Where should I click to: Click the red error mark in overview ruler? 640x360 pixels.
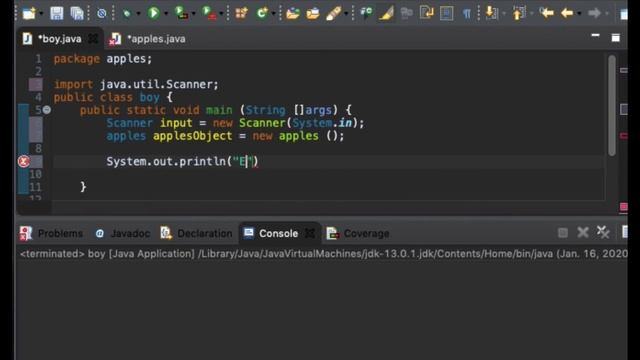click(624, 136)
